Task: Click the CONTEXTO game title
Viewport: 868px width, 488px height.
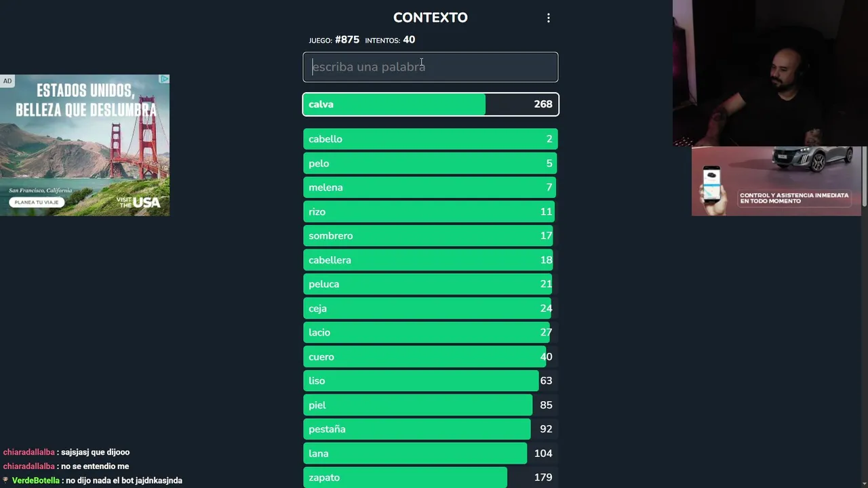Action: click(x=430, y=18)
